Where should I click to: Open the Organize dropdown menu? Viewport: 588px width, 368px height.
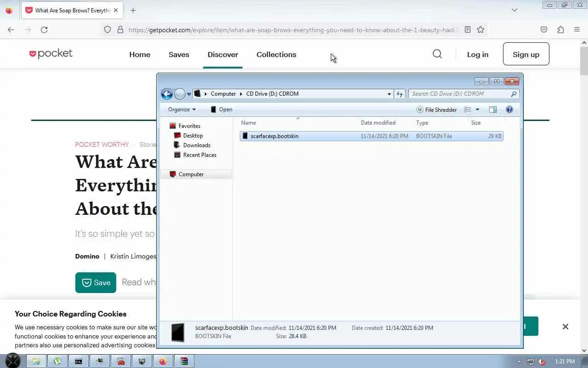tap(182, 109)
